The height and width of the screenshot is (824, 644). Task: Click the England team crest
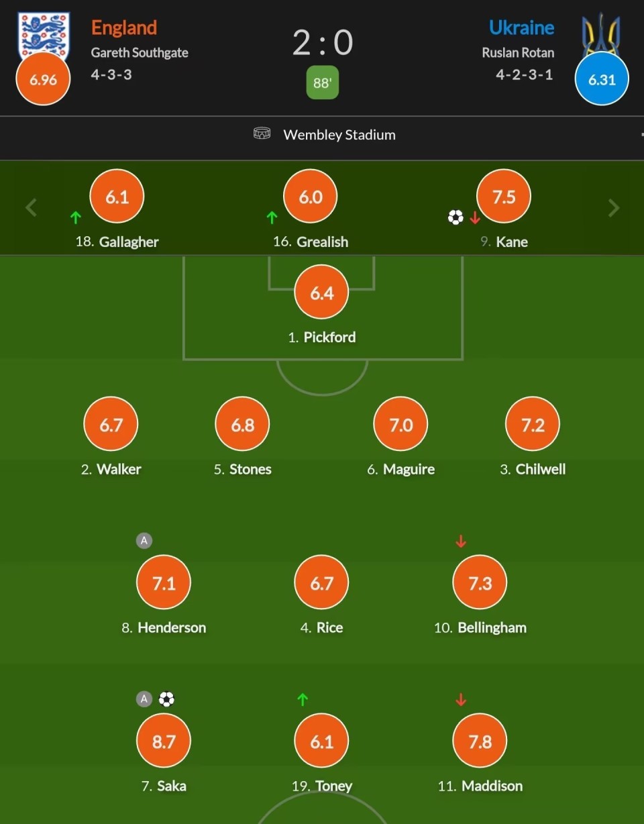[x=44, y=34]
